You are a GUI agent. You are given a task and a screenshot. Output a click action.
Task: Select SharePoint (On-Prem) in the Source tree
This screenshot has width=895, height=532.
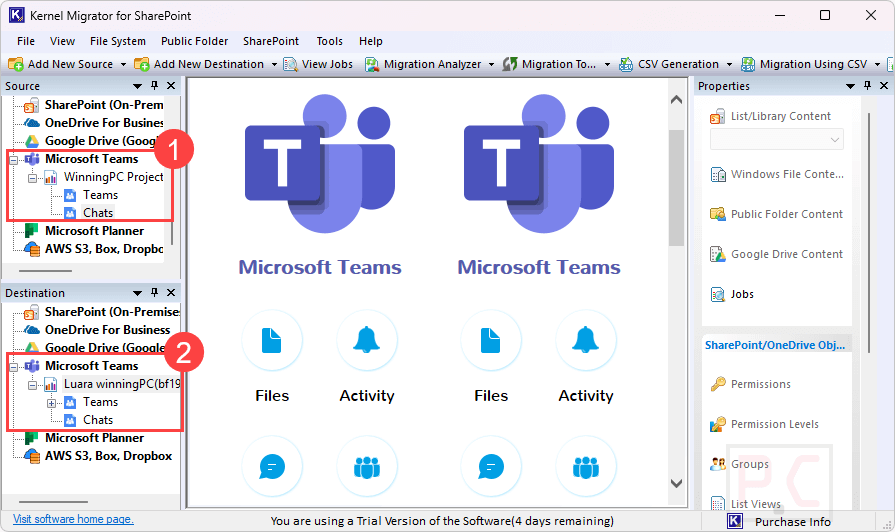pos(104,105)
